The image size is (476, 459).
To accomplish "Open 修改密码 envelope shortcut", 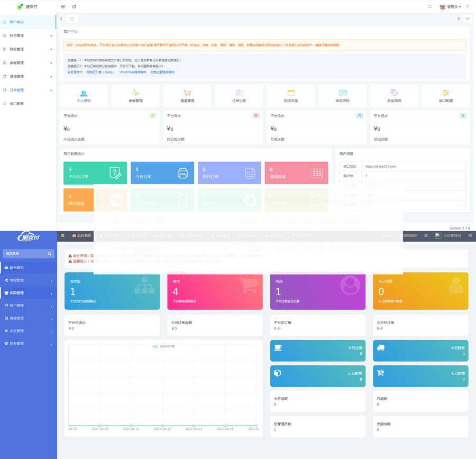I will point(343,95).
